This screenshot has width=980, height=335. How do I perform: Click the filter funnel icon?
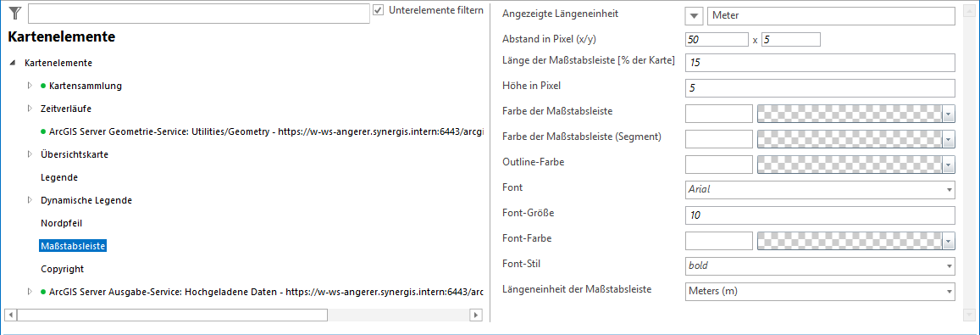tap(15, 13)
